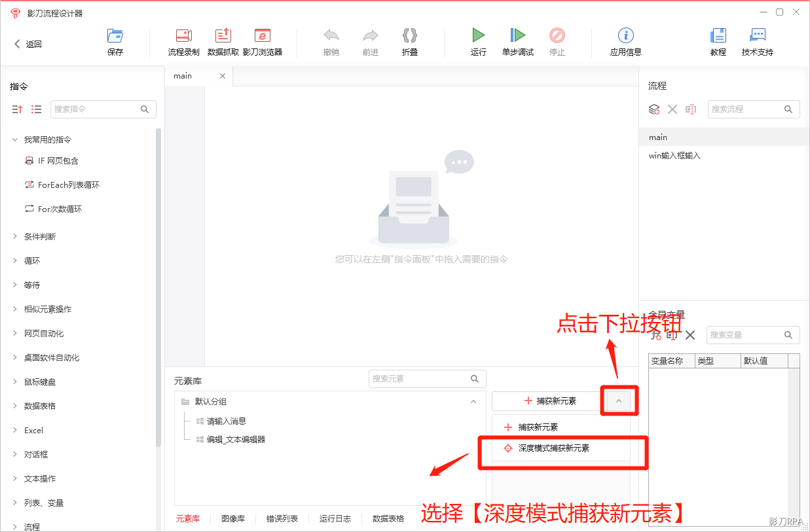Image resolution: width=810 pixels, height=532 pixels.
Task: Click the 搜索指令 search field
Action: (103, 109)
